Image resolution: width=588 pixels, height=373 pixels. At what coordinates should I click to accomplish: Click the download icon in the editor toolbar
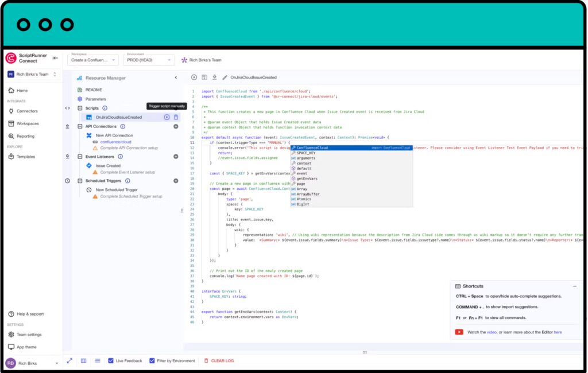tap(215, 76)
